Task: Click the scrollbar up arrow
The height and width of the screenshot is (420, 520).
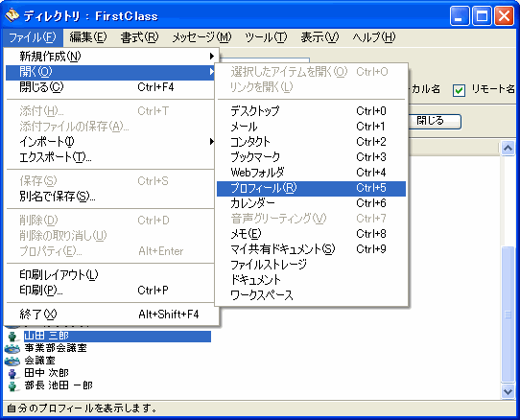Action: 508,148
